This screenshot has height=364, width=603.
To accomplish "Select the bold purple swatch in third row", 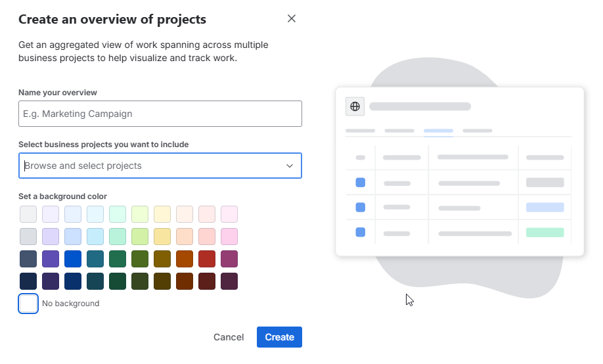I will [x=51, y=259].
